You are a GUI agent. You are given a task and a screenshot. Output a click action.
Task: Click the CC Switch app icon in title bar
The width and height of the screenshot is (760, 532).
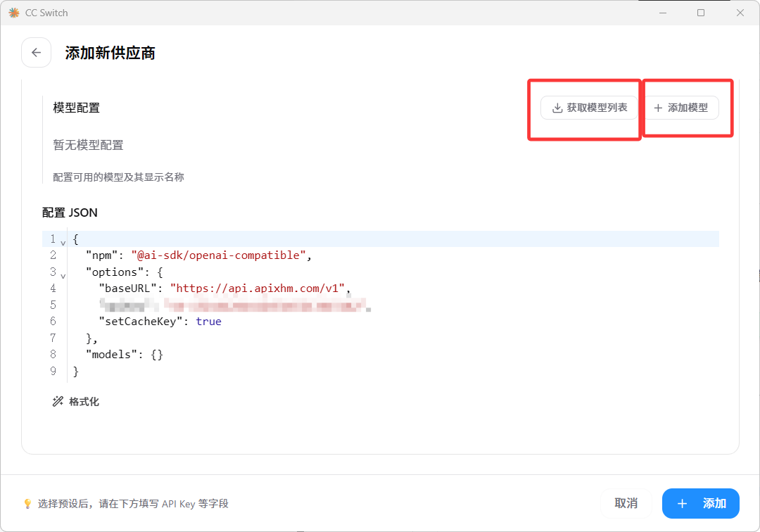[14, 13]
